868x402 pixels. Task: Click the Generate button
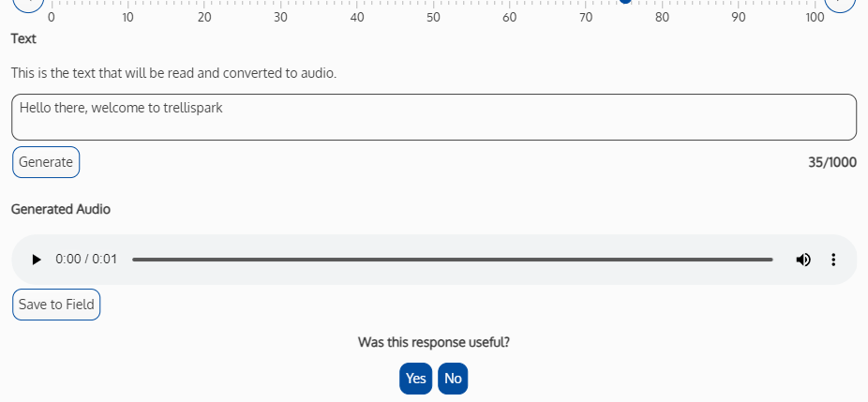coord(46,162)
